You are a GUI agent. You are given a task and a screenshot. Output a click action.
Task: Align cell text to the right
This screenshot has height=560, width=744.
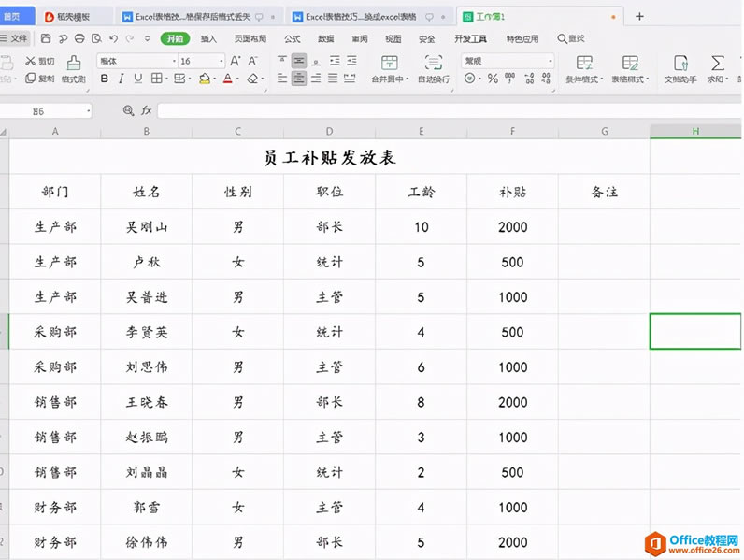316,79
